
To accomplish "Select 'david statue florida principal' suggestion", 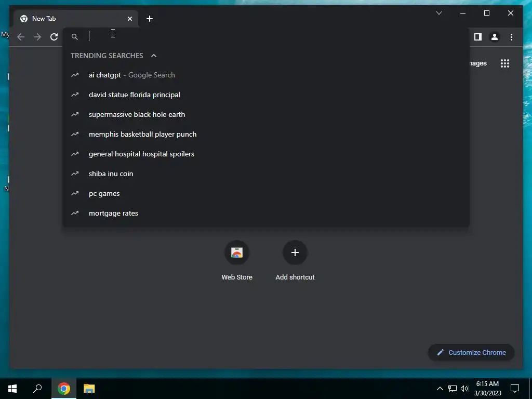I will click(266, 95).
